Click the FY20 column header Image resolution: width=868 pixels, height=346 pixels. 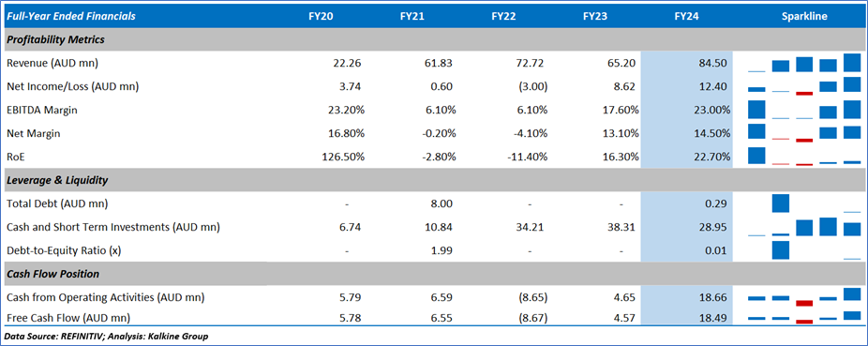pos(321,17)
